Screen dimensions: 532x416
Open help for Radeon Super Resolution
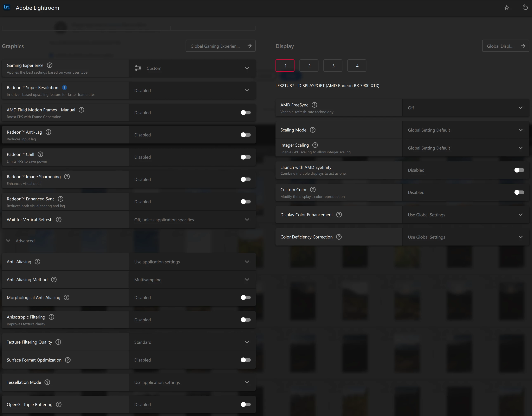[64, 87]
